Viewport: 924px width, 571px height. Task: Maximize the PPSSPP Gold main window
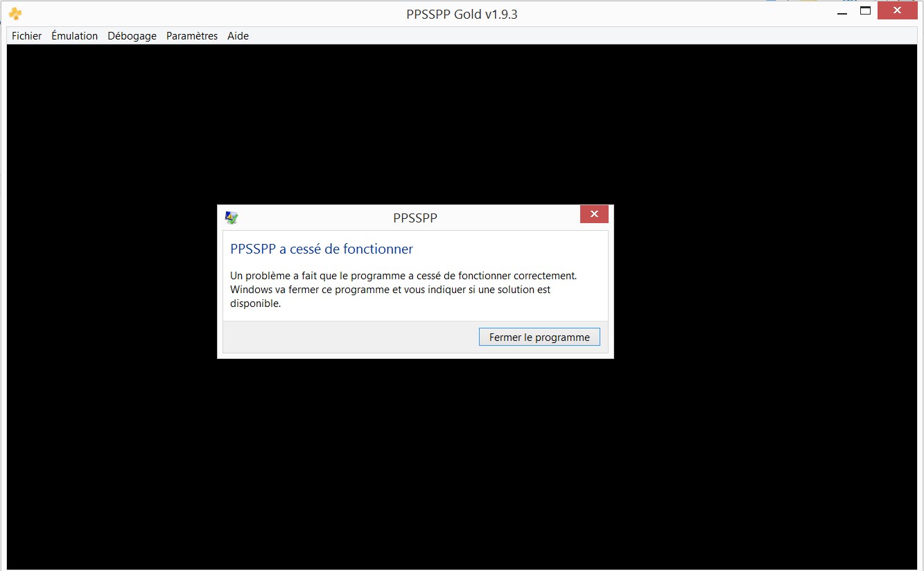(x=865, y=11)
